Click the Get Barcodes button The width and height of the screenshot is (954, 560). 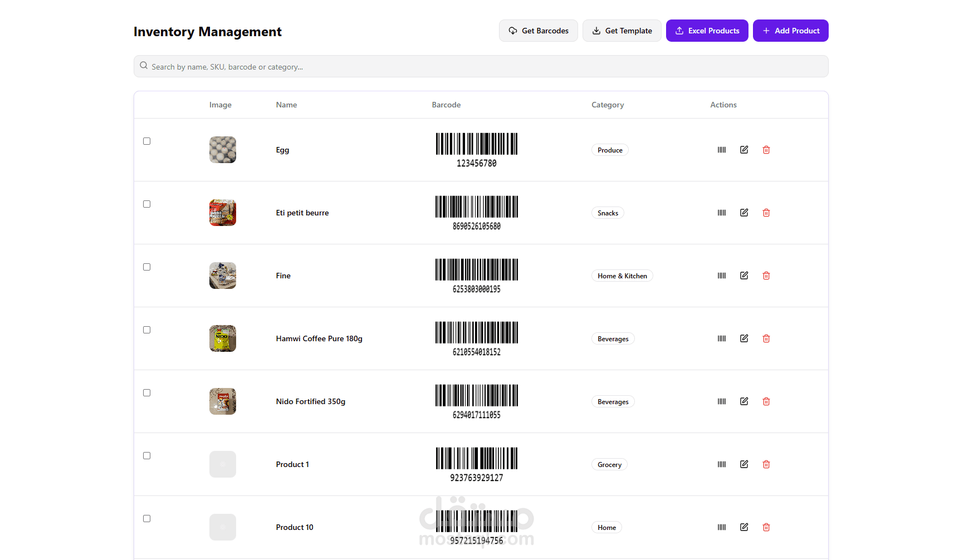[x=539, y=31]
